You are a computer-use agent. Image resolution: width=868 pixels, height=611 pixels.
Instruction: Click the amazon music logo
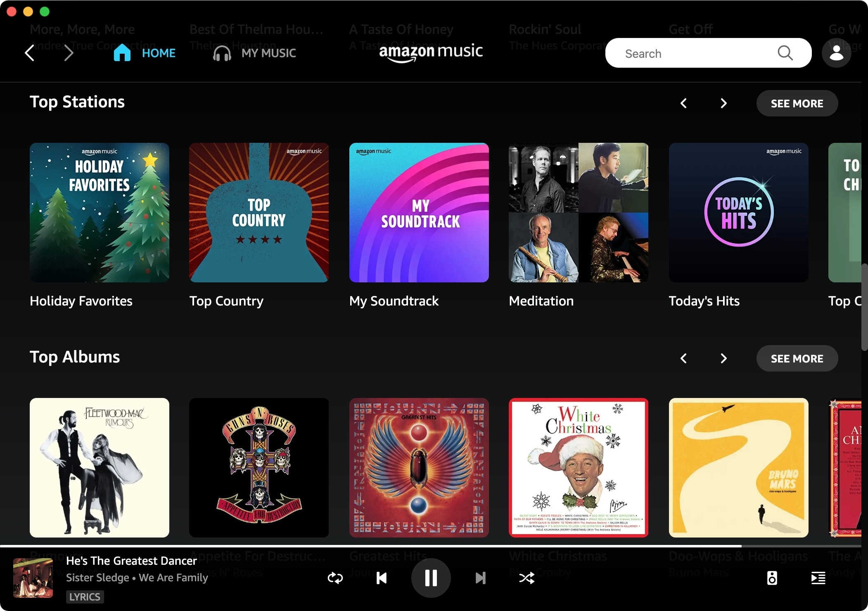431,53
